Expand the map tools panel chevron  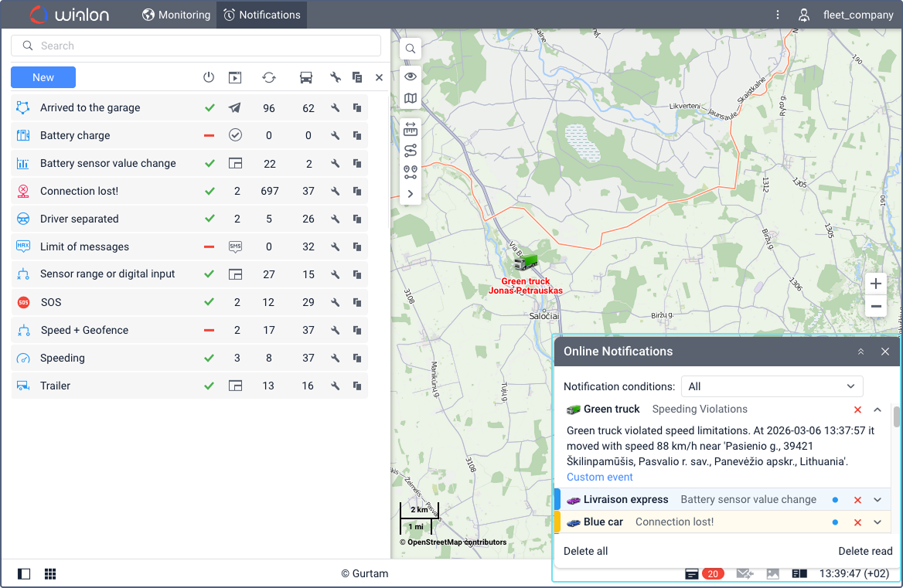(411, 194)
